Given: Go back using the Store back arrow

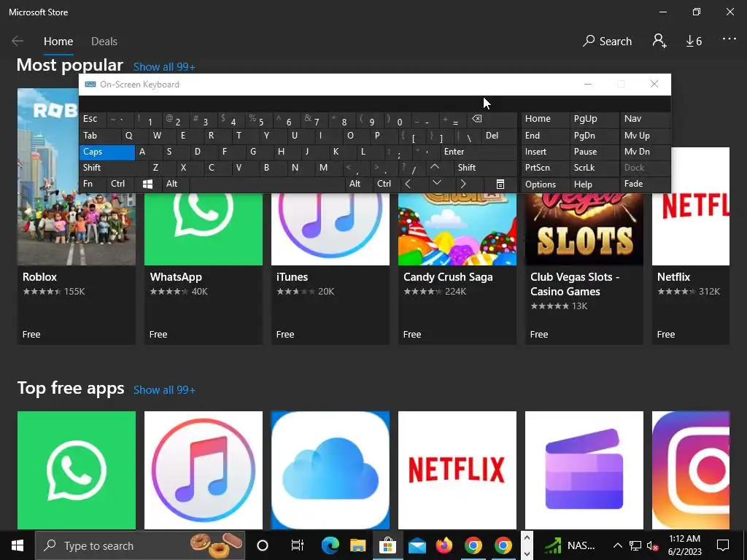Looking at the screenshot, I should click(18, 42).
